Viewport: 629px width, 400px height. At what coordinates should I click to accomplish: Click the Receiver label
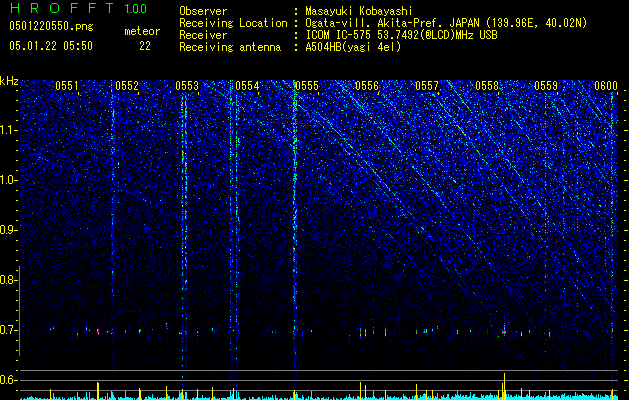click(x=203, y=35)
